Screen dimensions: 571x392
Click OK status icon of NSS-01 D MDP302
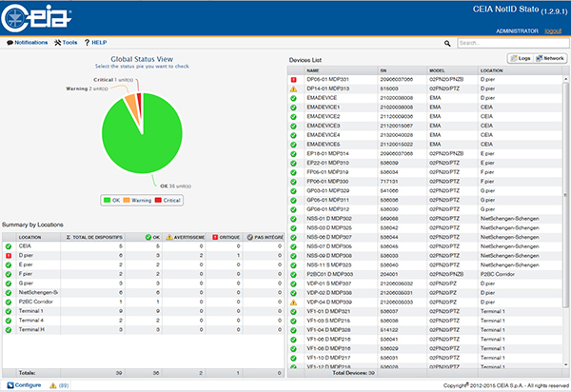coord(293,219)
